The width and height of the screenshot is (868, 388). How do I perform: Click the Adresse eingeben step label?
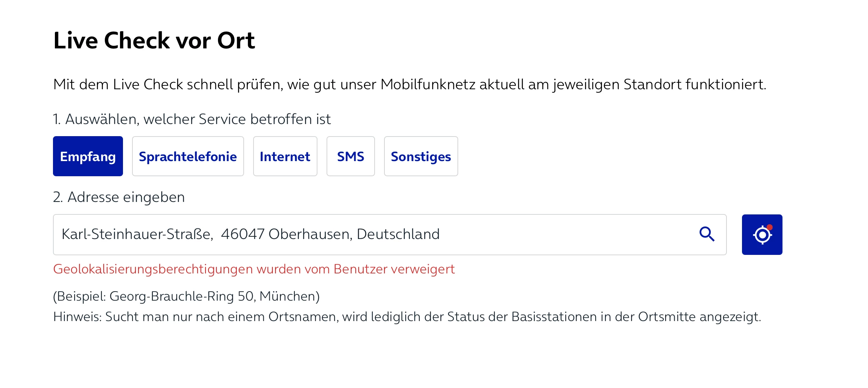point(119,197)
